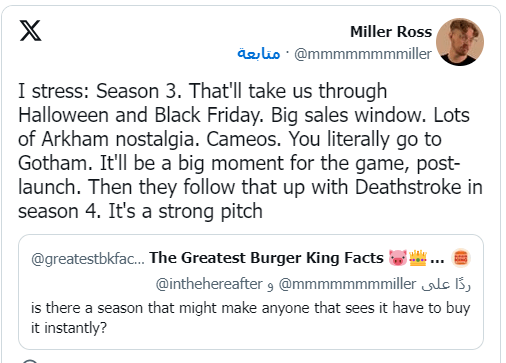Click the crown emoji in quoted name
Viewport: 506px width, 363px height.
[418, 258]
